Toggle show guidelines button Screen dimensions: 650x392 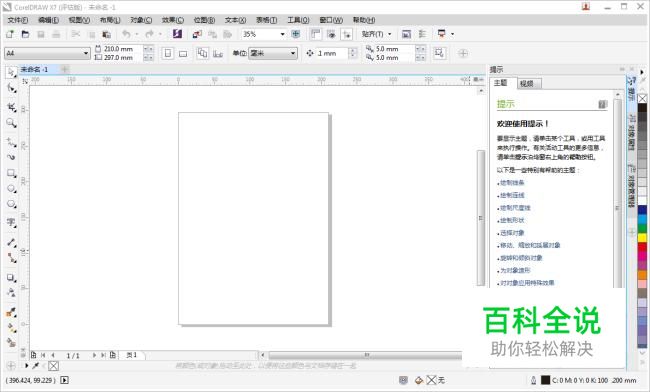347,34
